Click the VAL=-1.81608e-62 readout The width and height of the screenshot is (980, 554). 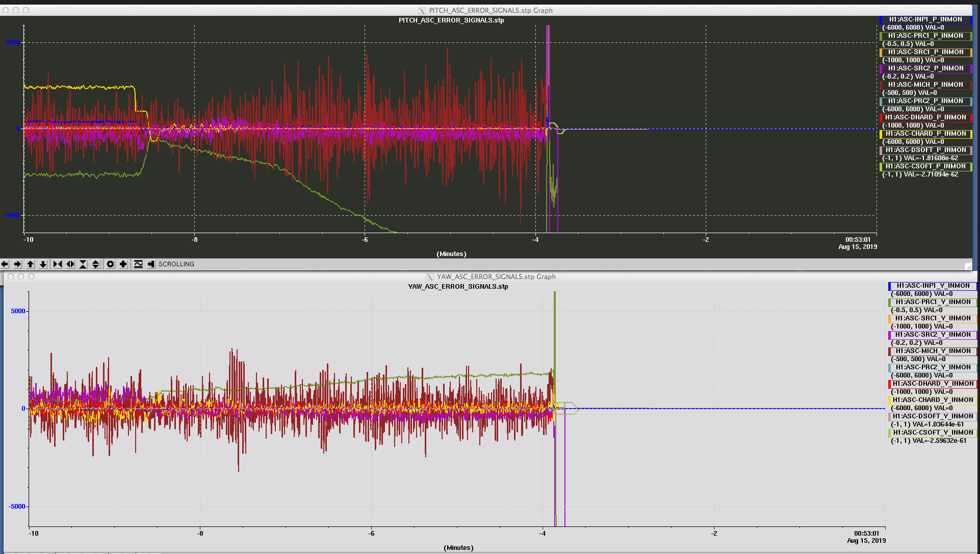[x=931, y=158]
